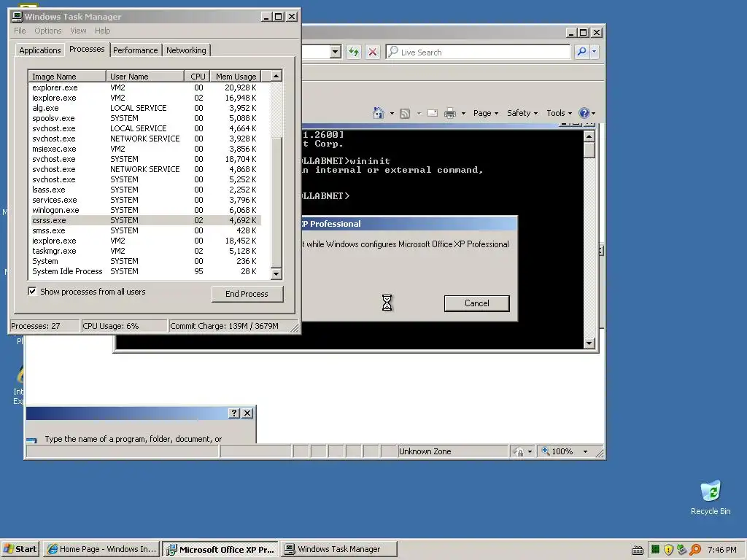The height and width of the screenshot is (560, 747).
Task: Click the IE refresh arrows icon
Action: (354, 52)
